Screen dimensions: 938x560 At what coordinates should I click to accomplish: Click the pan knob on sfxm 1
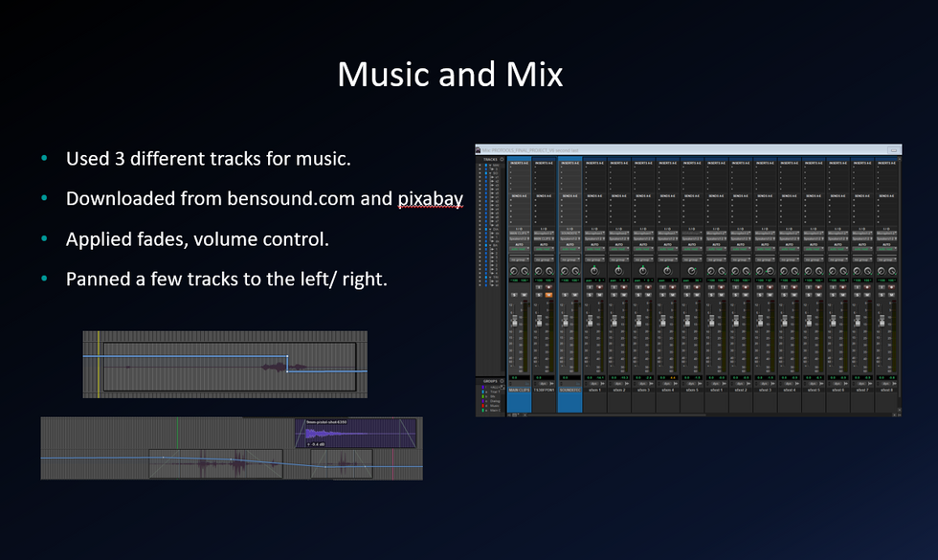pos(594,270)
